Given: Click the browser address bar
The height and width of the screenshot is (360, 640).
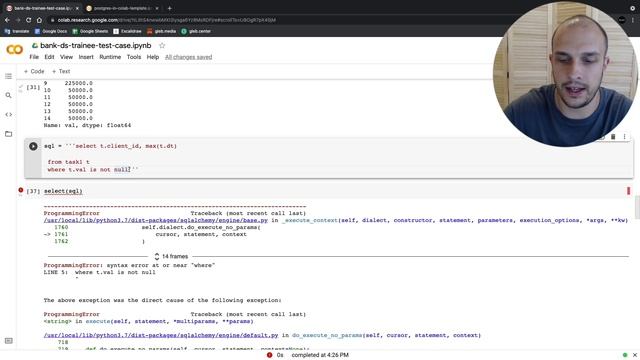Looking at the screenshot, I should point(269,20).
